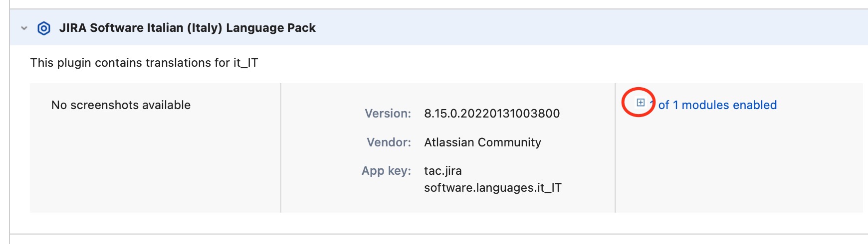Screen dimensions: 868x244
Task: Click the 'Vendor:' label
Action: coord(389,142)
